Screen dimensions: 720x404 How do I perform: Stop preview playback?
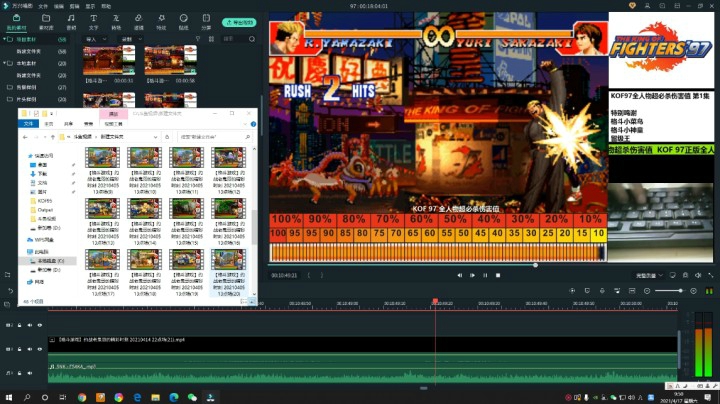(x=498, y=275)
